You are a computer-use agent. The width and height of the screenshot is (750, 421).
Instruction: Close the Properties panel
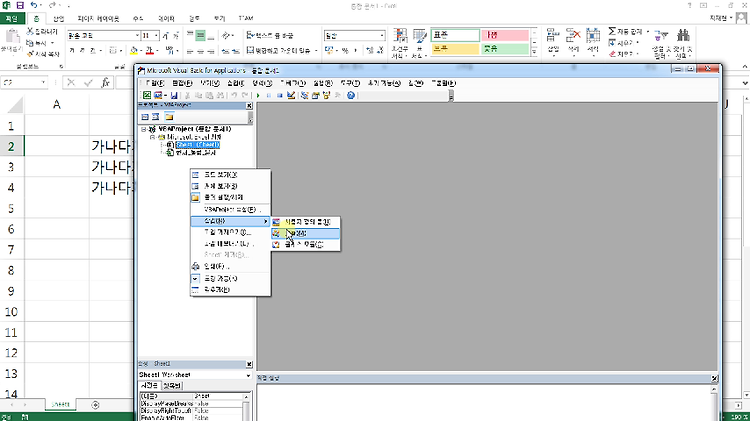click(249, 365)
